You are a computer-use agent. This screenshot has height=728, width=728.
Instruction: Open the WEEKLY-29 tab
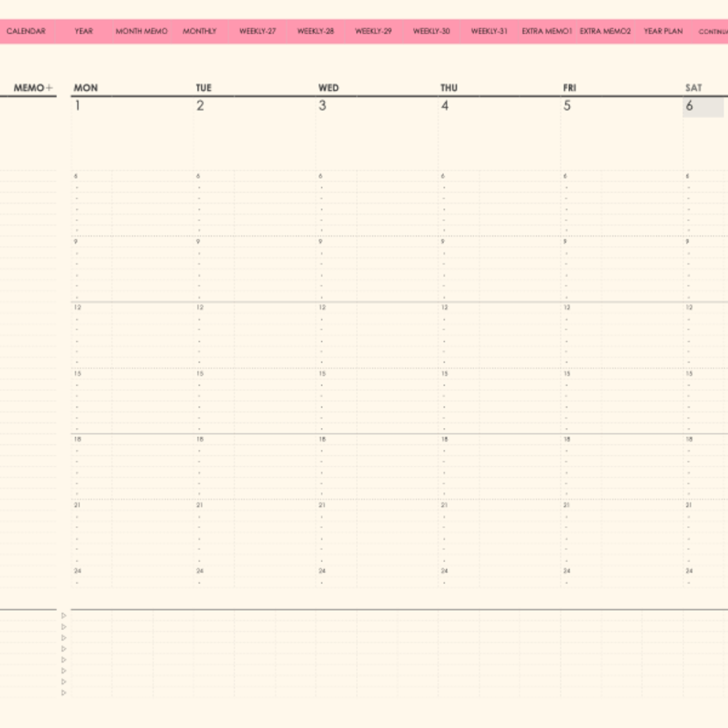coord(373,31)
